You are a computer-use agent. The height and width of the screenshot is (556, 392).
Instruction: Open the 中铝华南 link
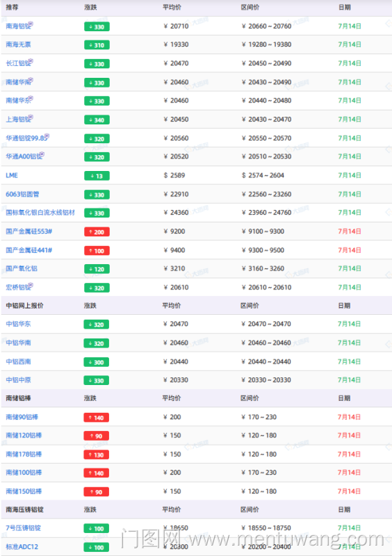18,343
